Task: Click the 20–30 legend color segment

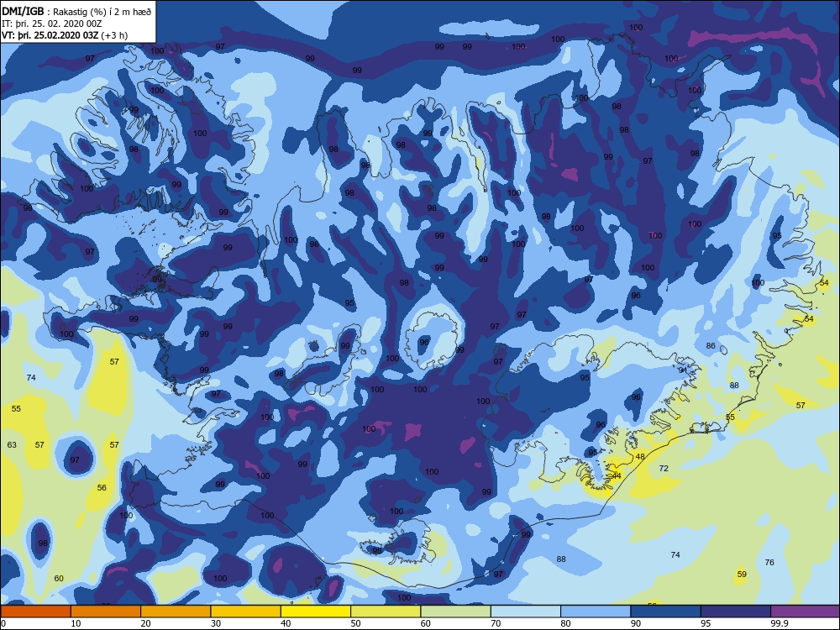Action: click(176, 612)
